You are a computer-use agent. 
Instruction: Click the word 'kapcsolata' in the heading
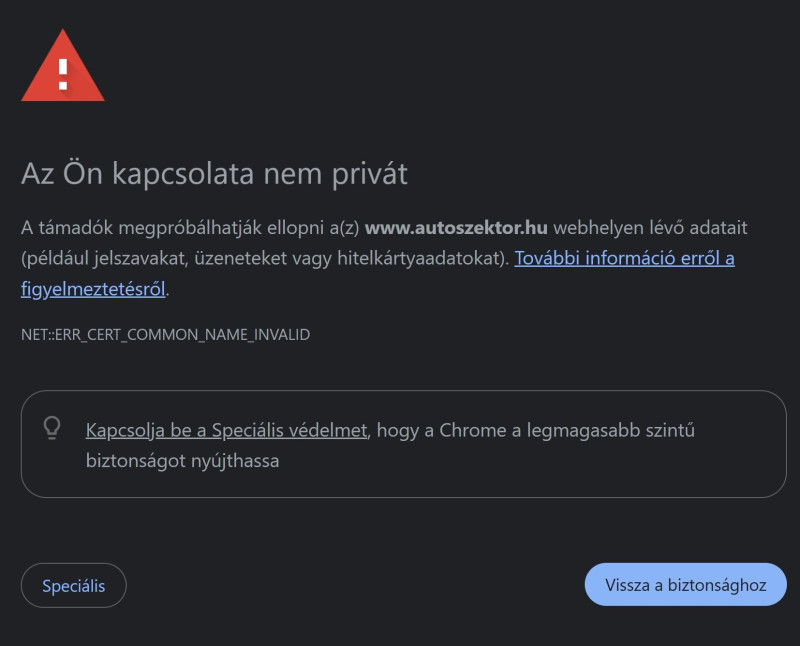pyautogui.click(x=183, y=174)
